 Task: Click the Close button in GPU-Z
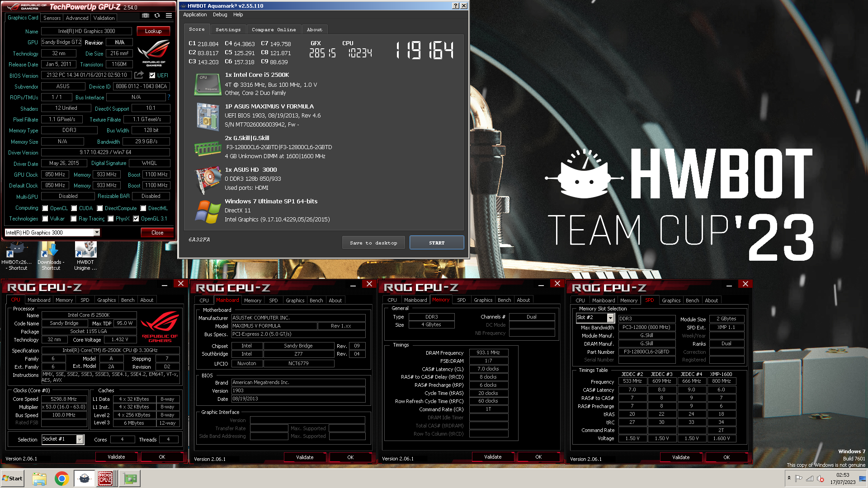pos(157,233)
